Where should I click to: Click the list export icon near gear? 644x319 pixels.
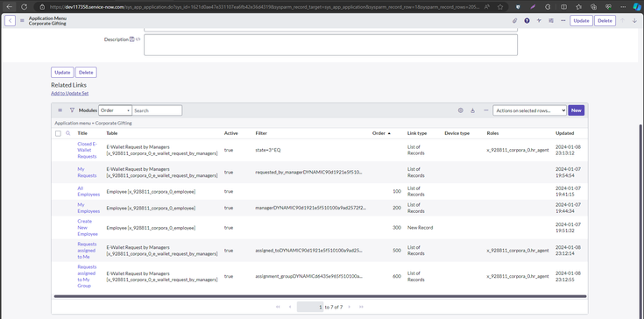coord(473,110)
